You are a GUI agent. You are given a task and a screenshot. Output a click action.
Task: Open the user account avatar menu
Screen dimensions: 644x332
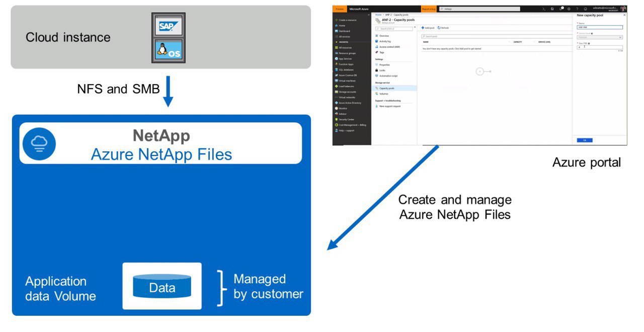(623, 9)
